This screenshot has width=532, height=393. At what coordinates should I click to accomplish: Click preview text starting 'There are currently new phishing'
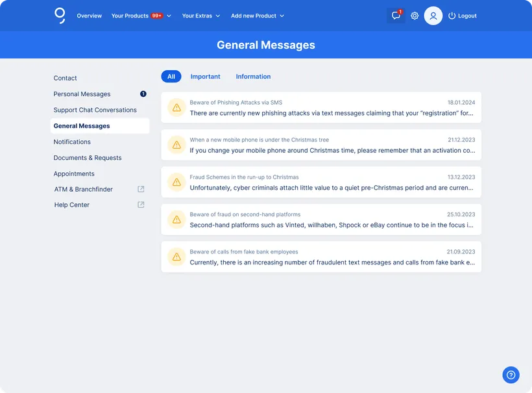tap(332, 113)
